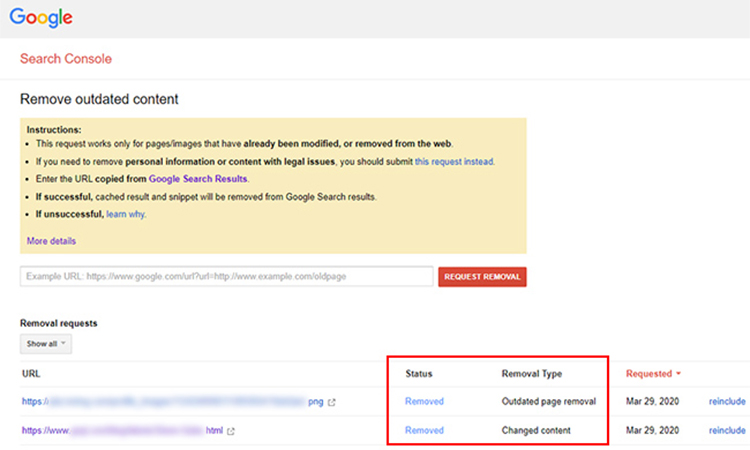
Task: Follow the 'this request instead' link
Action: click(x=454, y=161)
